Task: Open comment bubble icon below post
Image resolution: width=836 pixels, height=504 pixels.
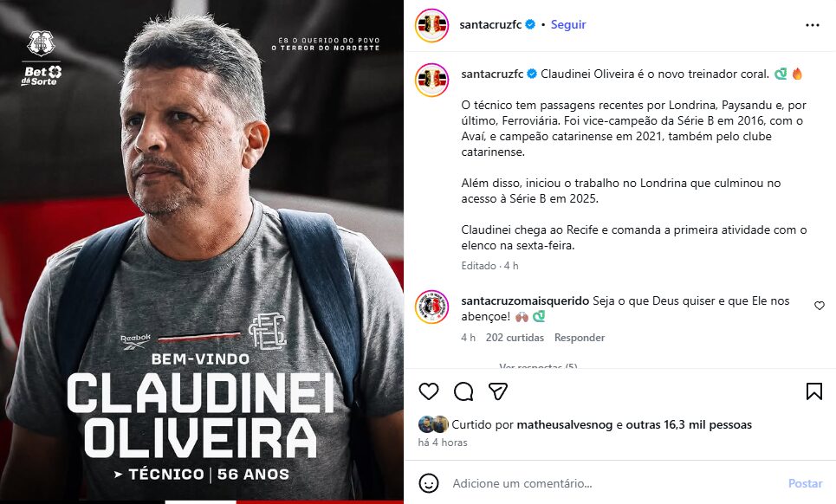Action: [x=463, y=391]
